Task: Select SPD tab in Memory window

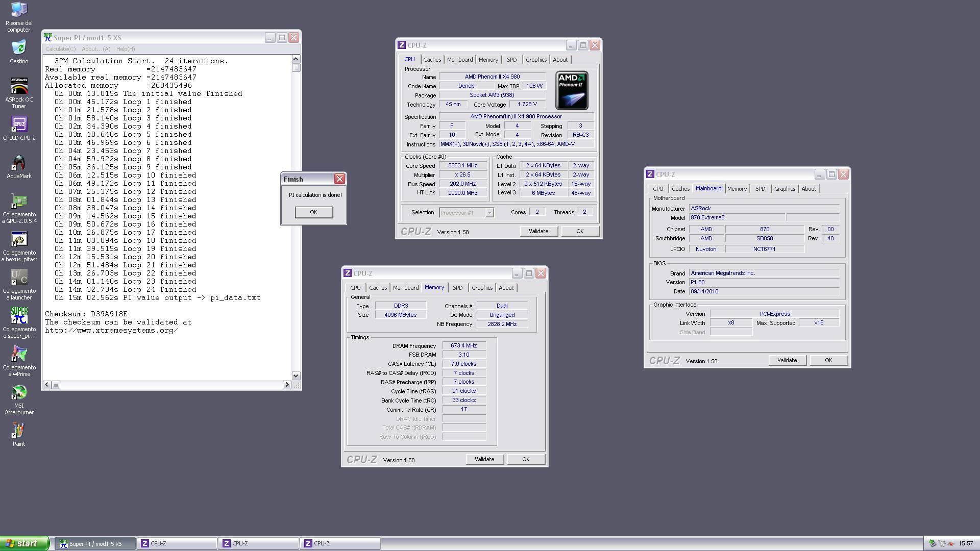Action: click(x=458, y=288)
